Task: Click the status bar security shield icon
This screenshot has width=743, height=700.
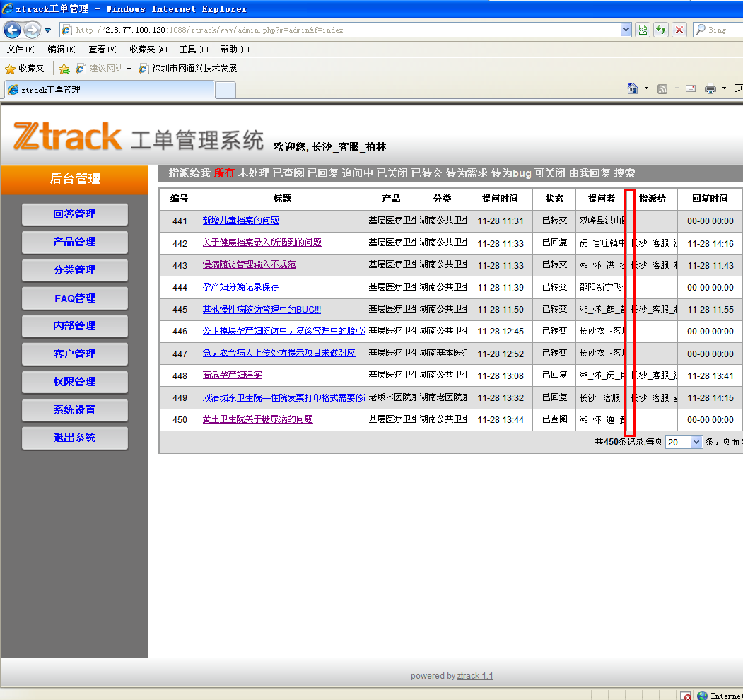Action: point(686,695)
